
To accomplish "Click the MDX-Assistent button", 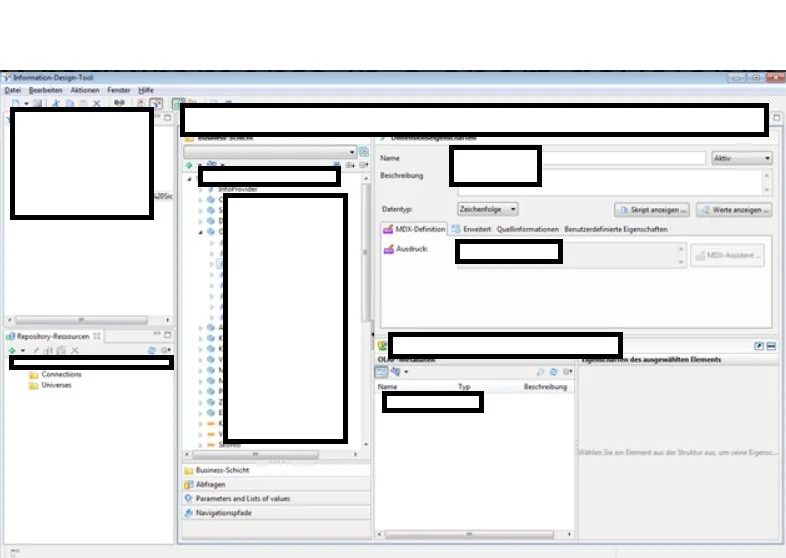I will pyautogui.click(x=727, y=255).
